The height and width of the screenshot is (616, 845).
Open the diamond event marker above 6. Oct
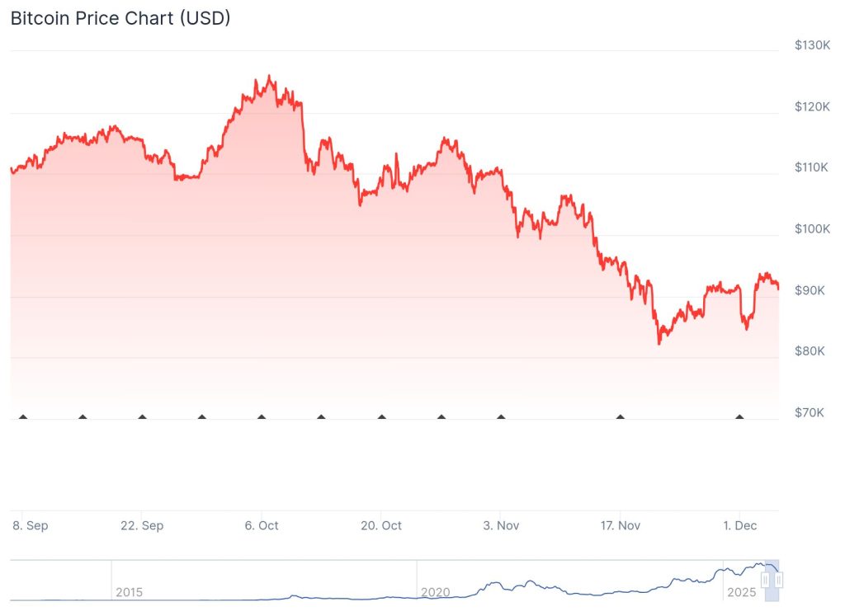(262, 417)
